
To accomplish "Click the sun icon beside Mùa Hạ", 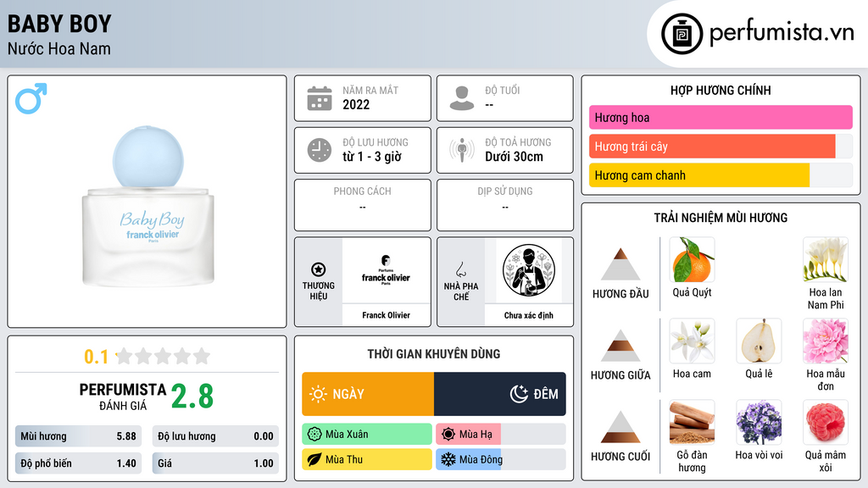I will pyautogui.click(x=448, y=435).
